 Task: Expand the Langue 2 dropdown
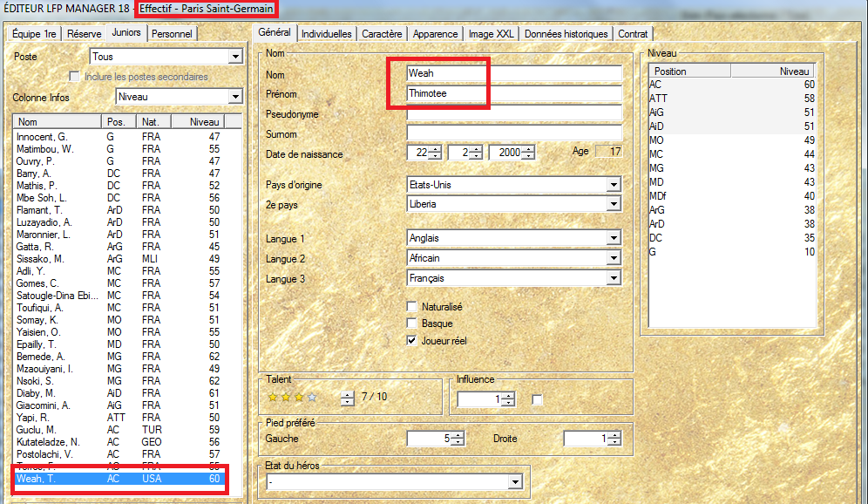pos(614,258)
